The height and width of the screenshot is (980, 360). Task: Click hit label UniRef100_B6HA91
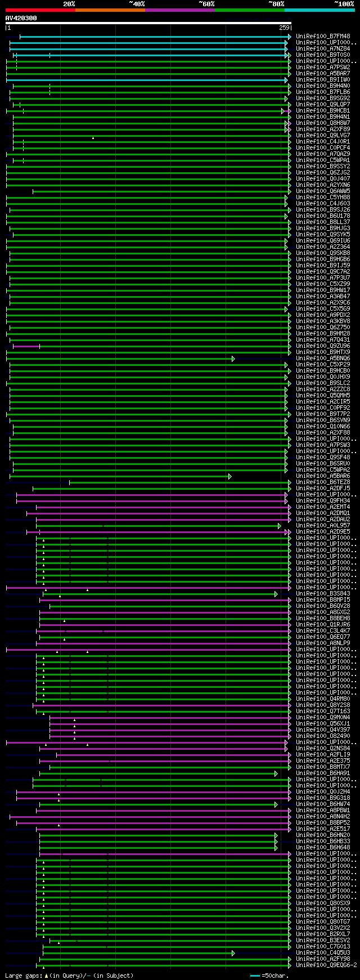(323, 773)
